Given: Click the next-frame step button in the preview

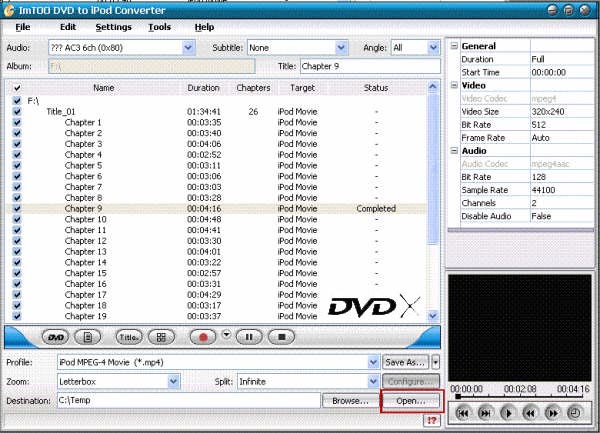Looking at the screenshot, I should pyautogui.click(x=485, y=413).
